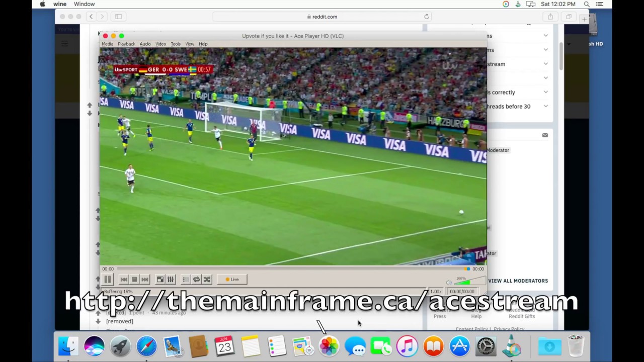Viewport: 644px width, 362px height.
Task: Open Downloads folder in the Dock
Action: pos(549,346)
